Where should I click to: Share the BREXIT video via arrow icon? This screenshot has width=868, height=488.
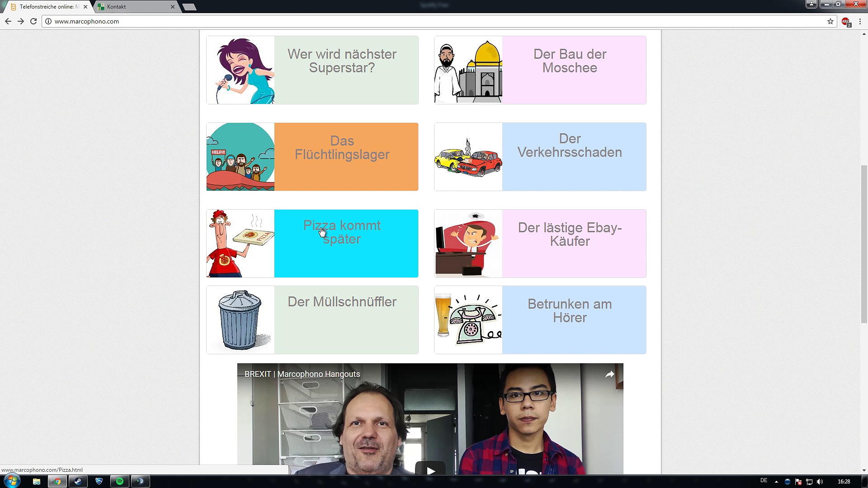(609, 374)
